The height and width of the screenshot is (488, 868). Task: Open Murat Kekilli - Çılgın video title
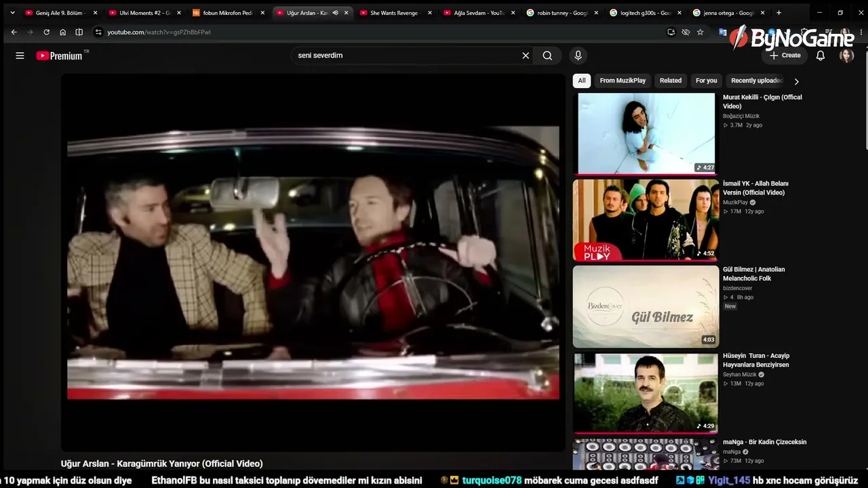[762, 102]
